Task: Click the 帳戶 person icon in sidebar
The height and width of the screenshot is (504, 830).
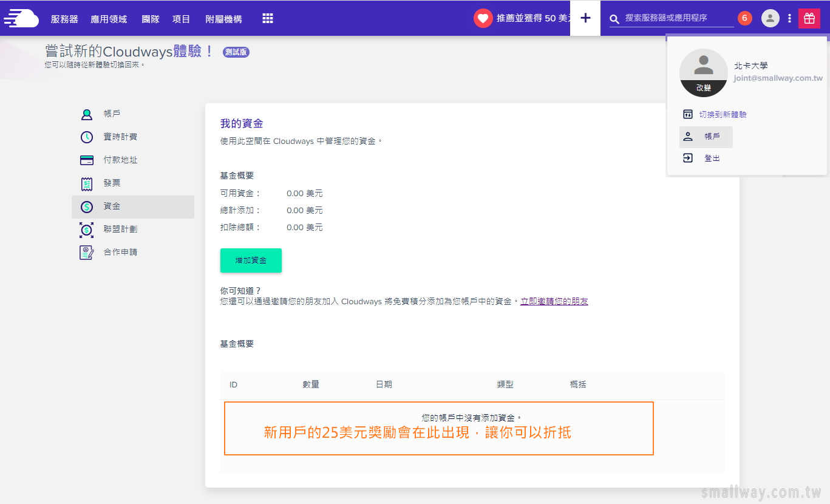Action: [x=87, y=114]
